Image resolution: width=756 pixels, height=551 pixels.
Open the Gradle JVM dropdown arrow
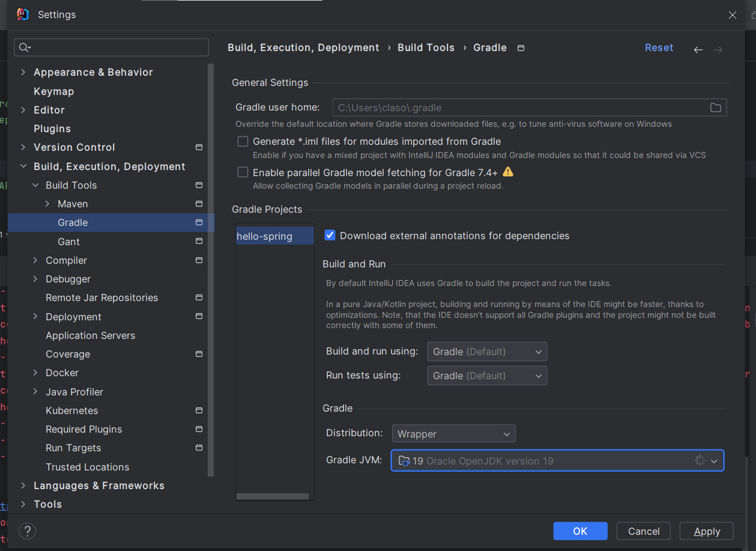click(x=714, y=461)
